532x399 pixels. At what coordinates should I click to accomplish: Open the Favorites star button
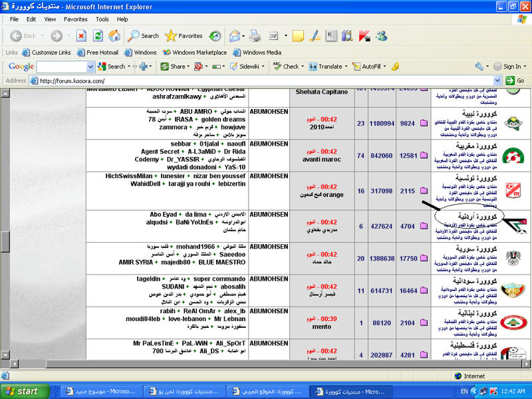click(x=184, y=36)
